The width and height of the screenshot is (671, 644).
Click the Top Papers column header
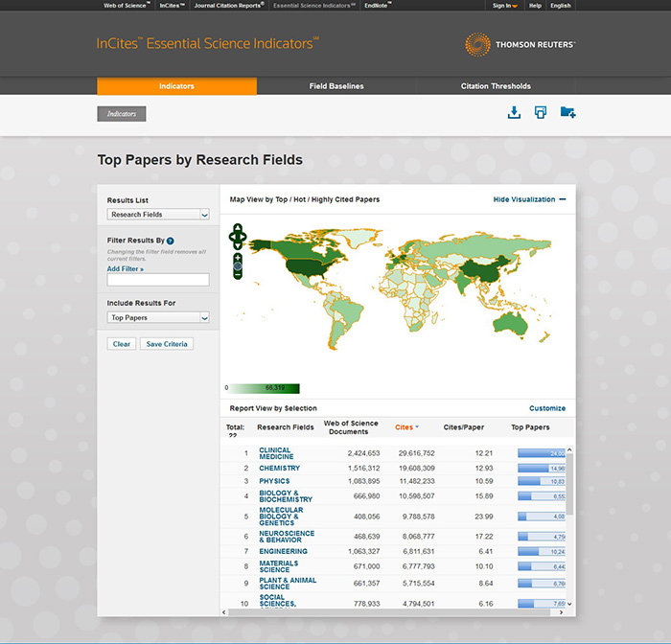coord(530,427)
